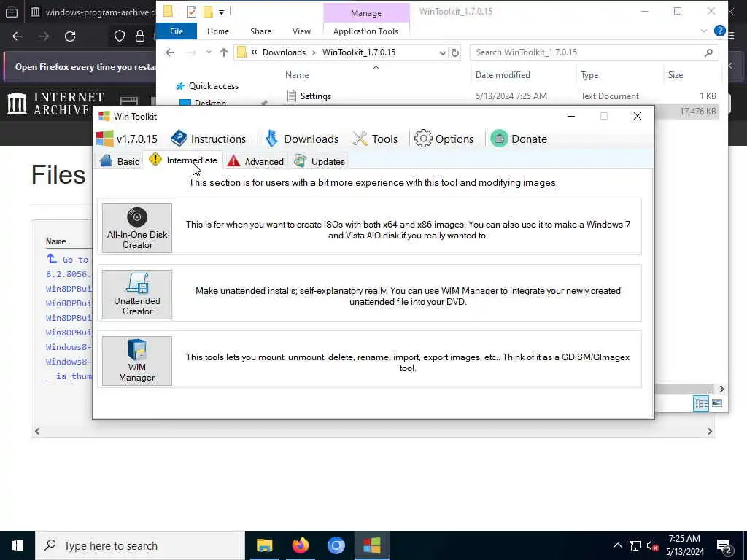
Task: Open File Explorer from the taskbar
Action: [264, 545]
